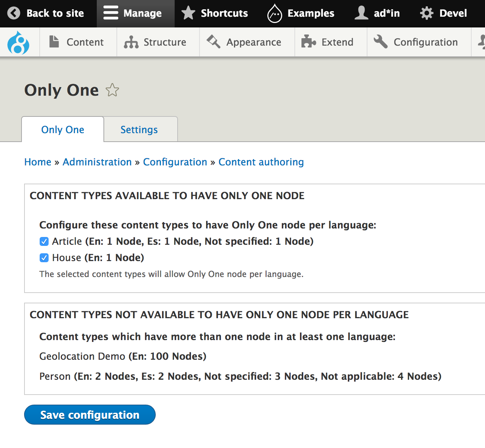Uncheck the House content type checkbox

[44, 258]
